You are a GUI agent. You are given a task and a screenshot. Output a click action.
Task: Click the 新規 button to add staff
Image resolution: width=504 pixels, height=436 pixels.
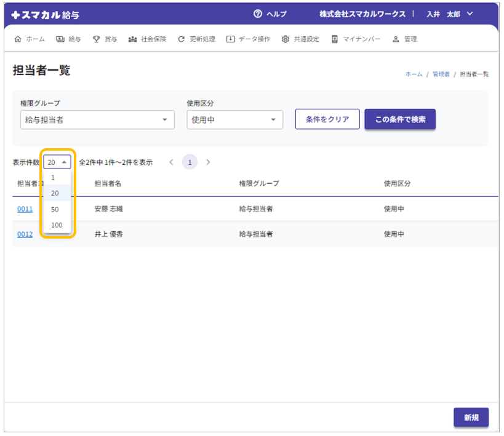[471, 418]
